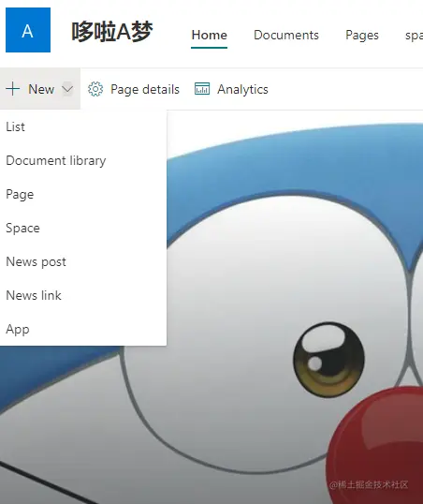Click the New button label
Image resolution: width=423 pixels, height=504 pixels.
pyautogui.click(x=41, y=89)
